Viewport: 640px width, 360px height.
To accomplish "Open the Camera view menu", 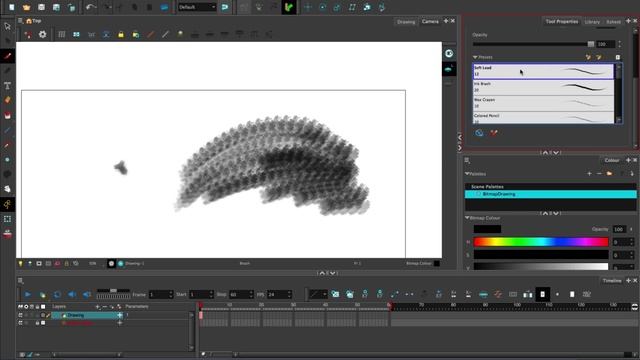I will point(20,21).
